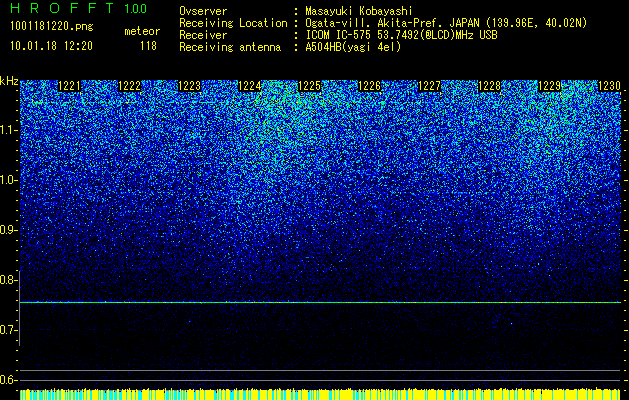Click observer name Masayuki Kobayashi

[359, 11]
